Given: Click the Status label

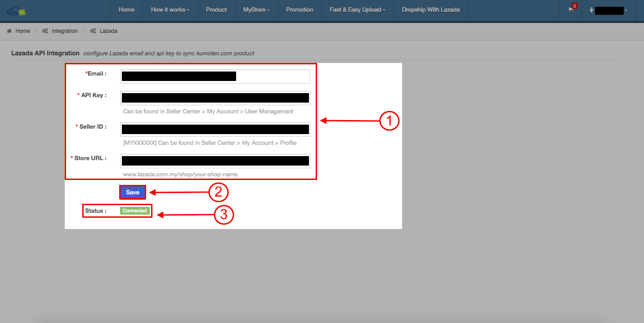Looking at the screenshot, I should click(x=96, y=211).
